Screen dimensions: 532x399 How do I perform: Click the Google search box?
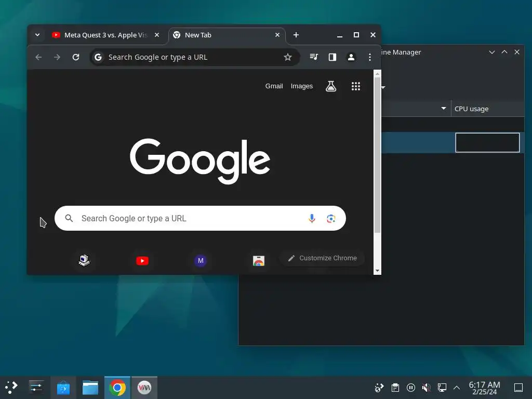[200, 218]
